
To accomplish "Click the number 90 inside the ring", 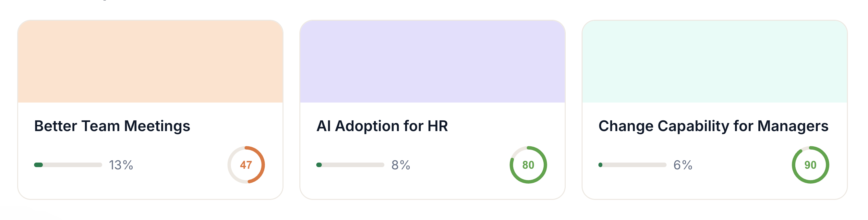I will (x=810, y=165).
